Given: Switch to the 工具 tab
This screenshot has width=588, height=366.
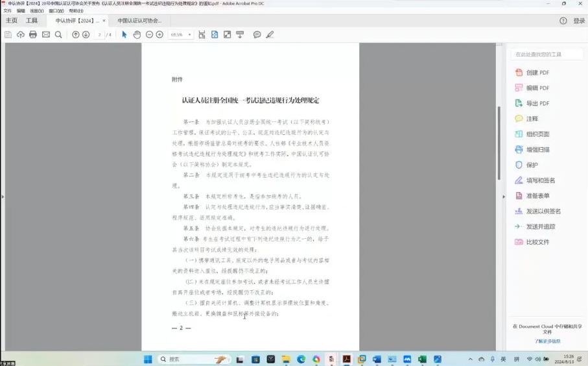Looking at the screenshot, I should (32, 21).
